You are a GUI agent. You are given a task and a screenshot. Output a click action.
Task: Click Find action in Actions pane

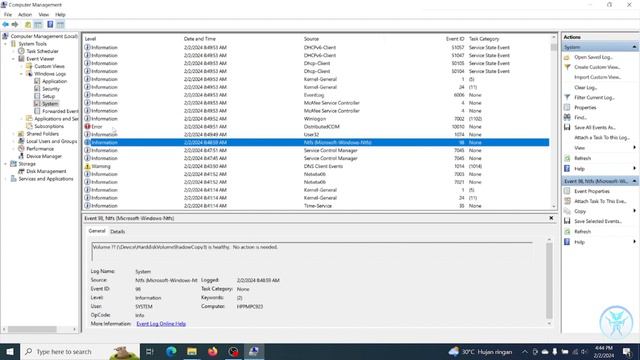pyautogui.click(x=580, y=118)
